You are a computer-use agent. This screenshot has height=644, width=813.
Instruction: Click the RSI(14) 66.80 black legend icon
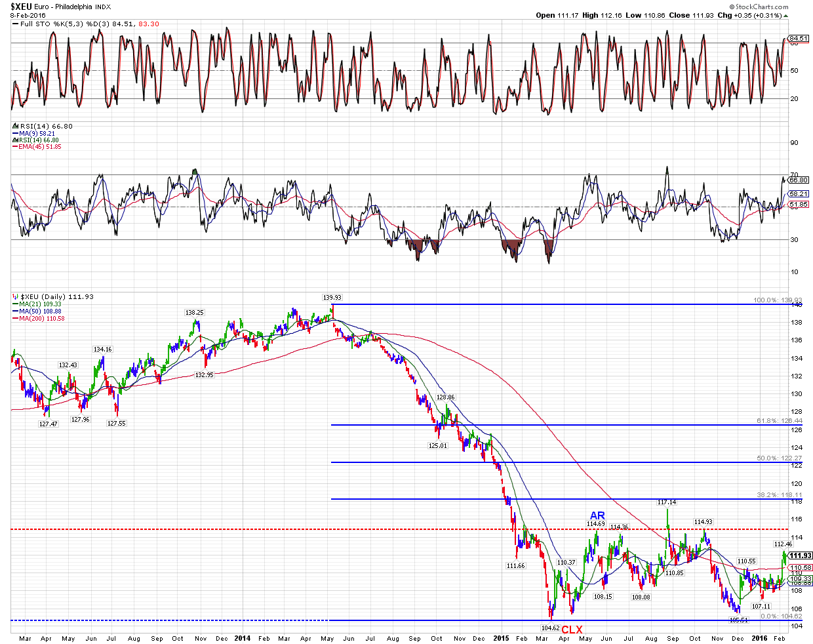[x=15, y=127]
